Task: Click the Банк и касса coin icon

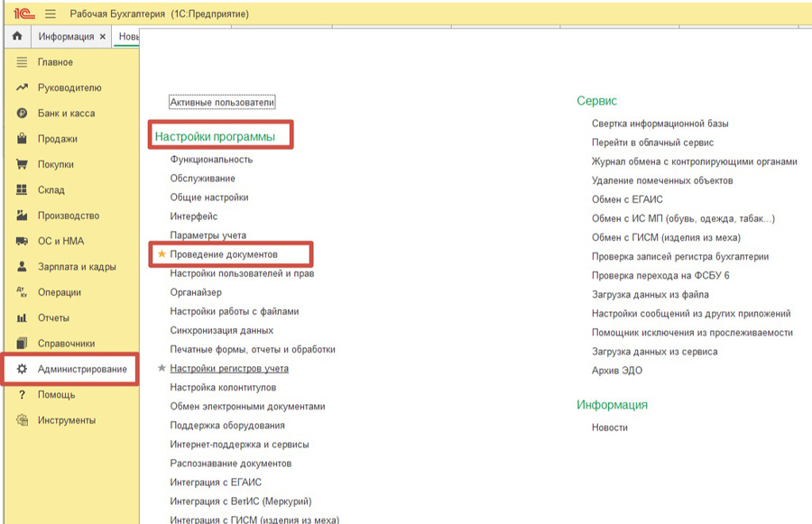Action: click(22, 113)
